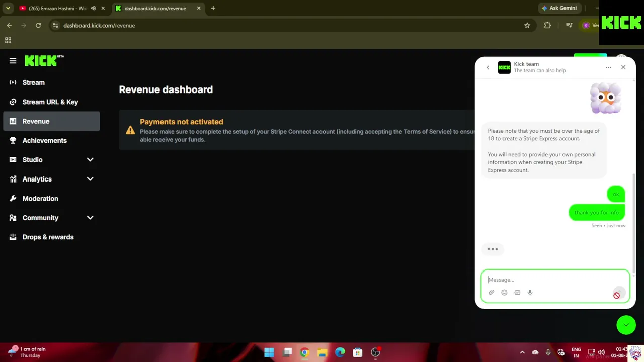Click the Studio label in the sidebar
The height and width of the screenshot is (362, 644).
click(x=32, y=160)
